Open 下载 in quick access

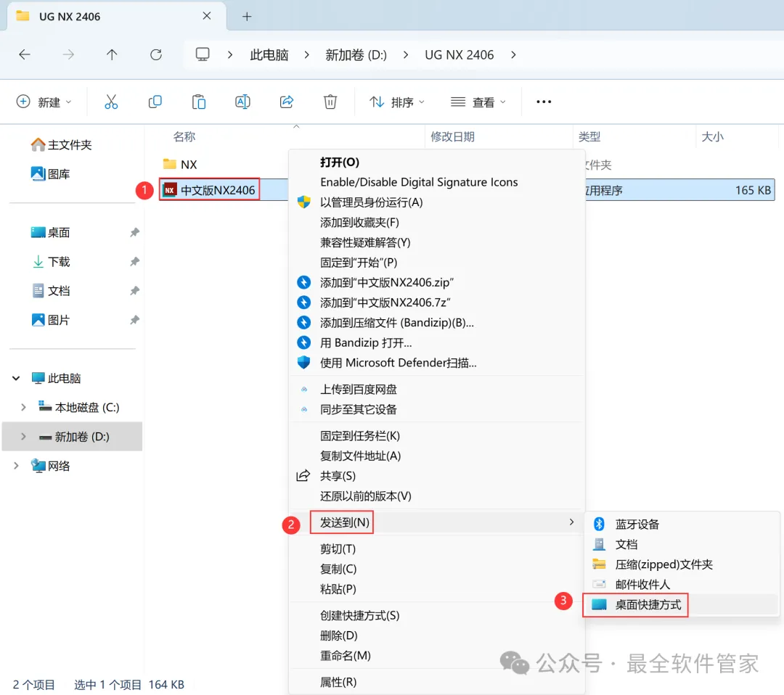click(x=51, y=261)
